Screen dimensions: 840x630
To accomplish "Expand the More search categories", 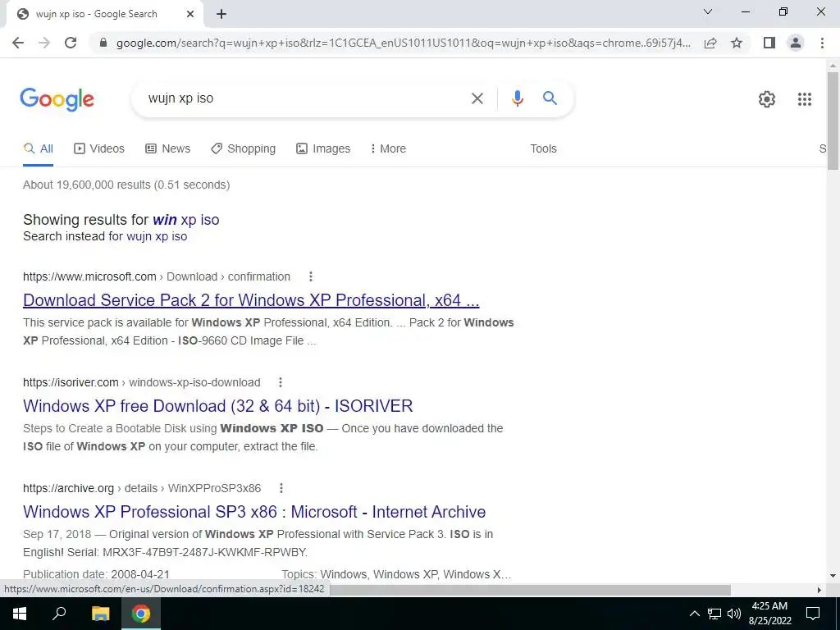I will [388, 149].
